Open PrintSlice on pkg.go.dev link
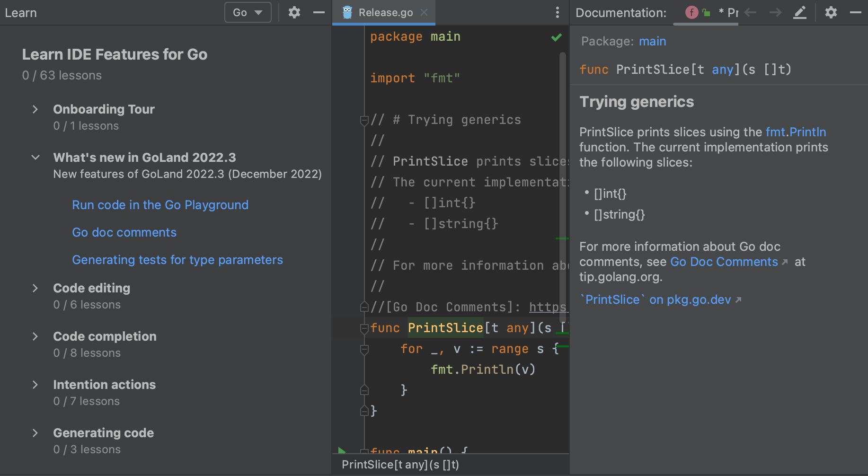 click(661, 300)
